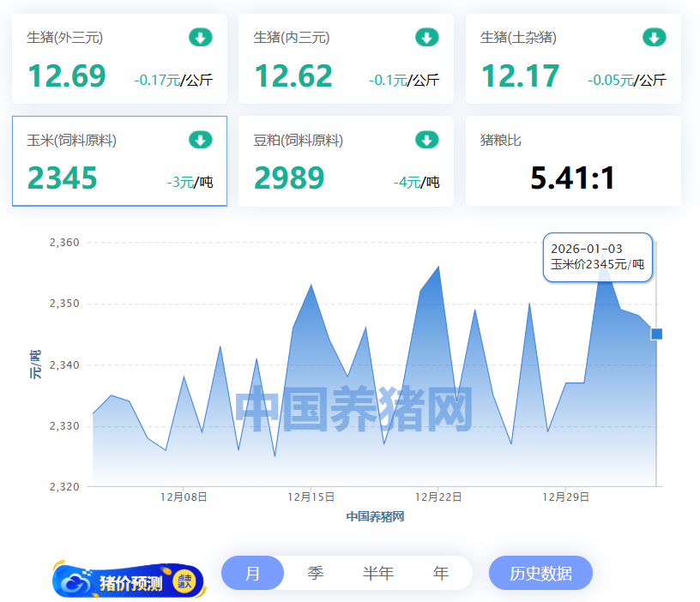
Task: Click the 12月22日 peak on the chart
Action: [x=438, y=267]
